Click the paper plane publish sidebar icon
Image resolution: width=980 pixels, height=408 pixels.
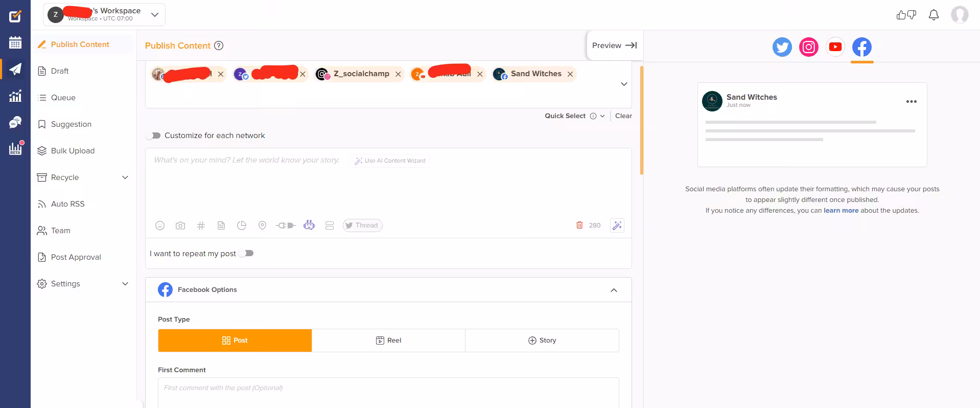[x=15, y=69]
